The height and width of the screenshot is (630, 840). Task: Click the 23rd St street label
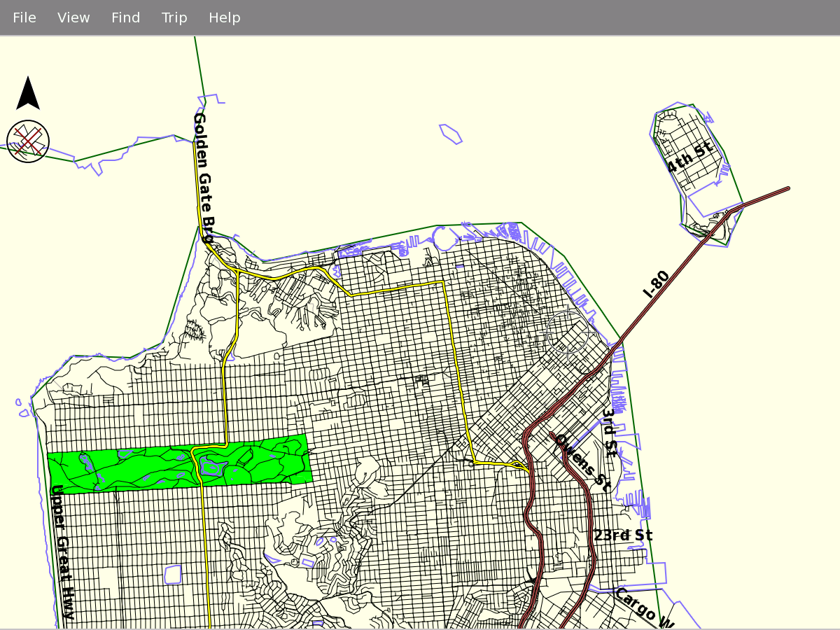pos(623,535)
